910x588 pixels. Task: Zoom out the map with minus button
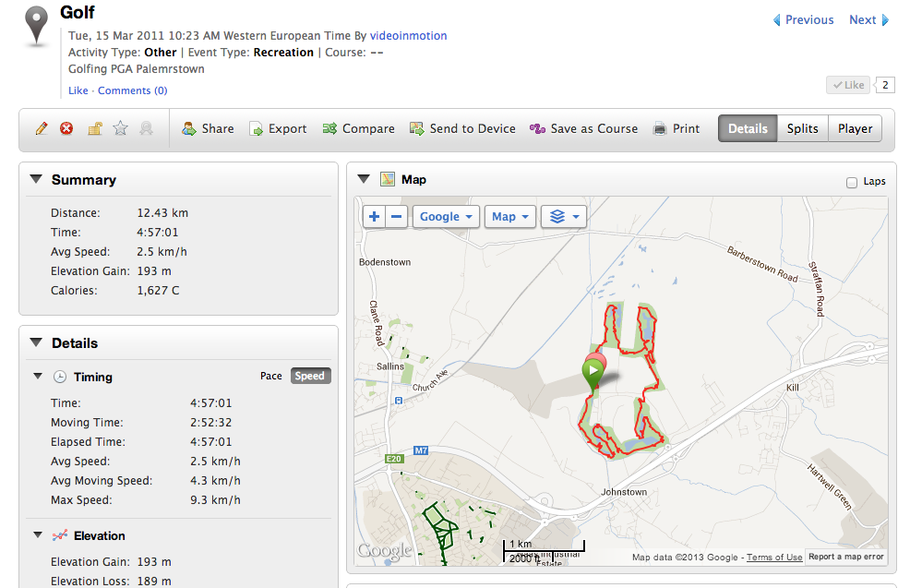[396, 217]
